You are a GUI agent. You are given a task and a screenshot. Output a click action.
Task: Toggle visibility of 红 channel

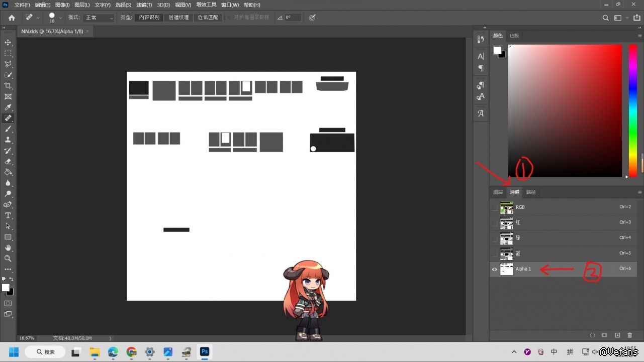coord(495,222)
